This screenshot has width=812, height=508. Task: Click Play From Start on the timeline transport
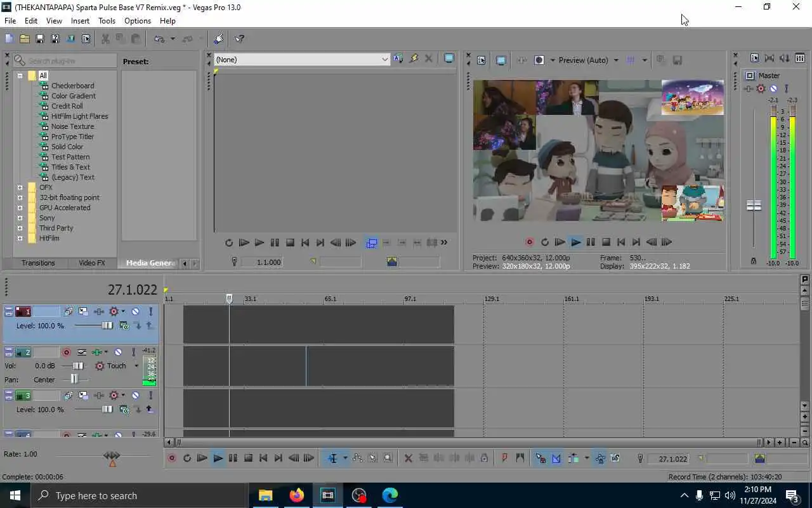pyautogui.click(x=202, y=458)
